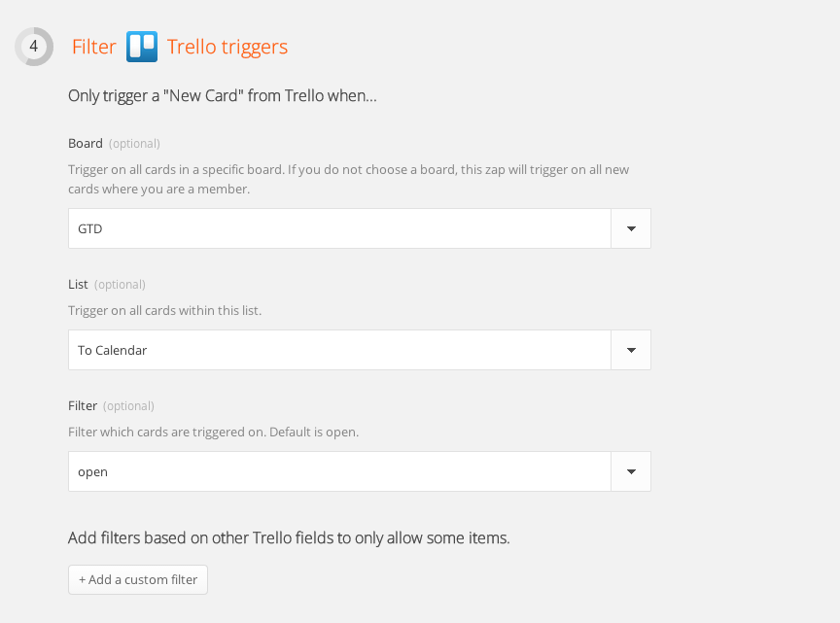Click the 'Default is open' help text

(314, 433)
